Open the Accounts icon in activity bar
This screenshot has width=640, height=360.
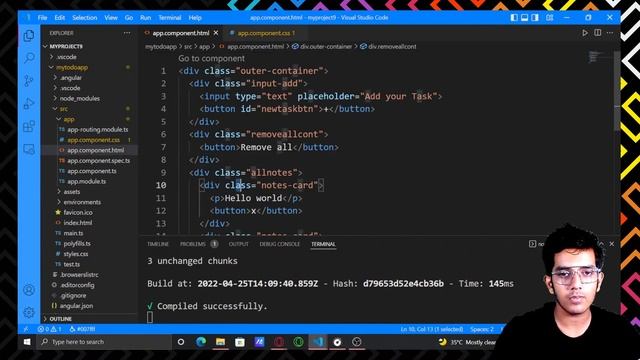tap(29, 290)
